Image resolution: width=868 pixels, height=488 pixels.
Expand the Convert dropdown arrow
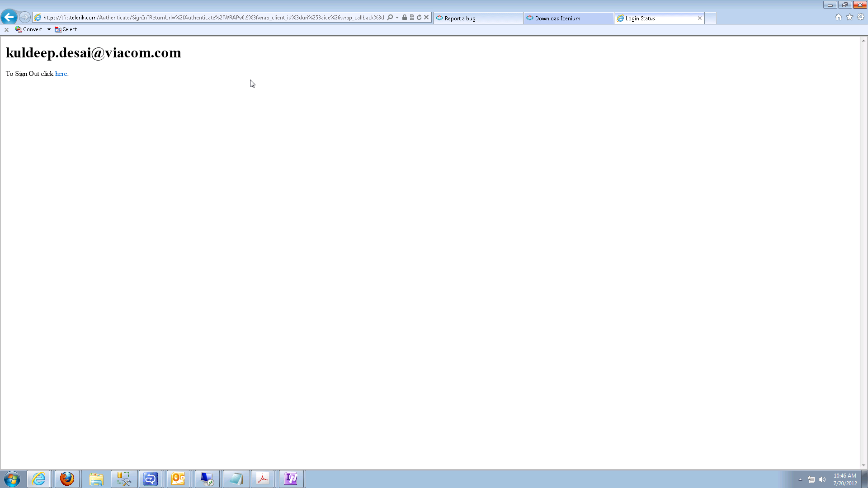click(x=49, y=29)
